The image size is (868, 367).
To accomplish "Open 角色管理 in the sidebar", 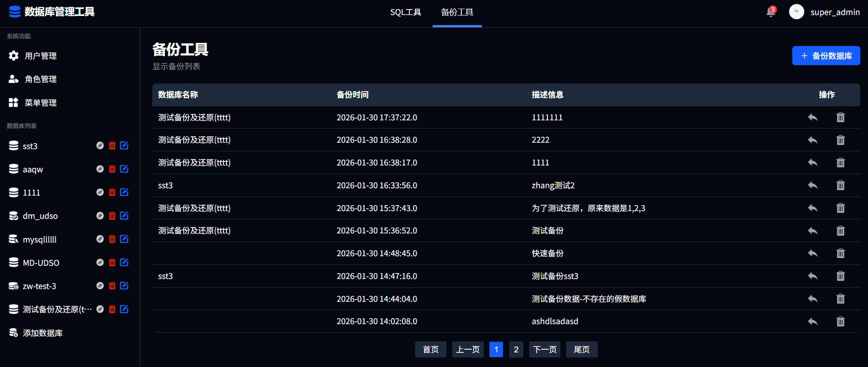I will coord(41,79).
